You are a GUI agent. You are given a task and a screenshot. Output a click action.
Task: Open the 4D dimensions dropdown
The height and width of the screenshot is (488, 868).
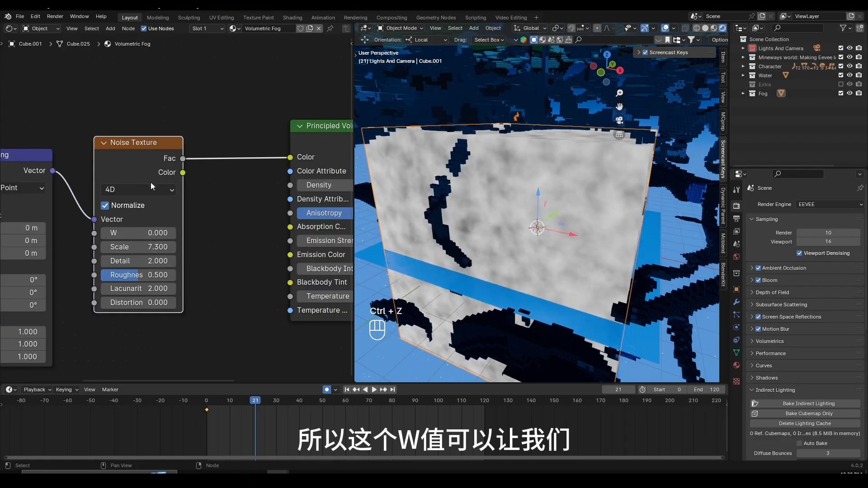(x=138, y=190)
